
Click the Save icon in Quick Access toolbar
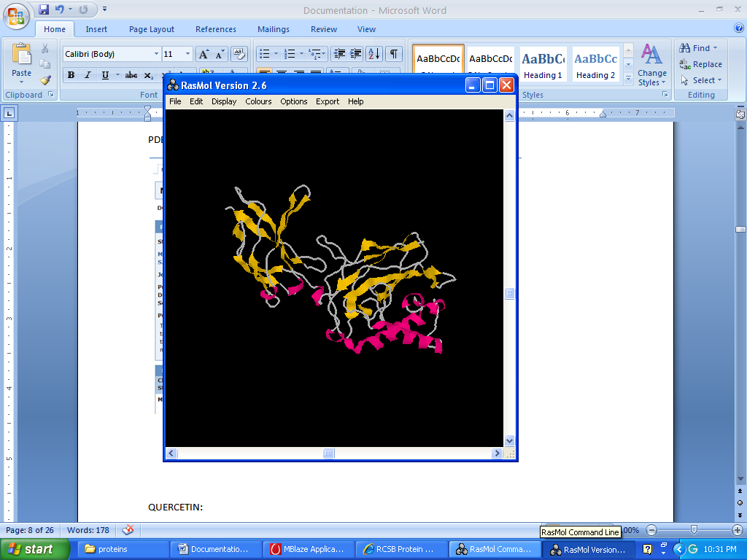coord(44,9)
